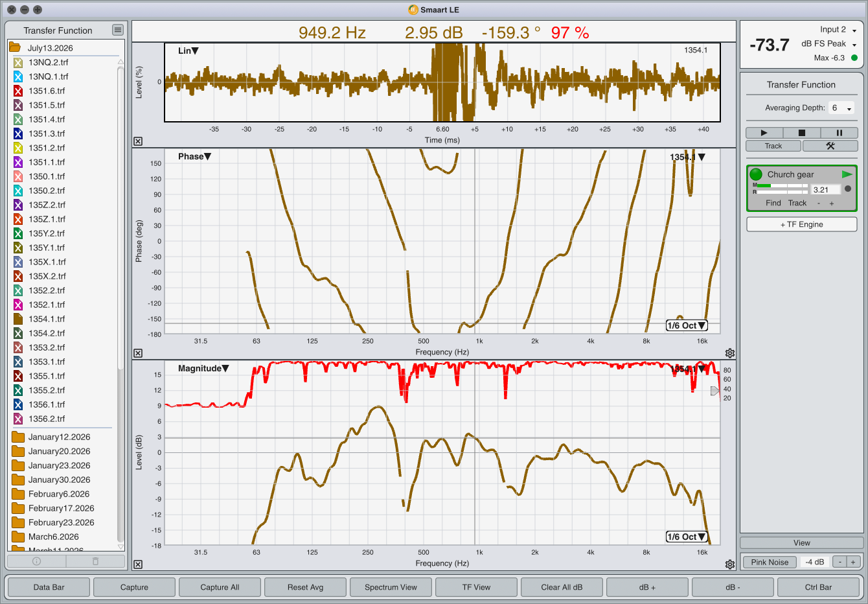Start measurement with the play button
The width and height of the screenshot is (868, 604).
[x=764, y=133]
